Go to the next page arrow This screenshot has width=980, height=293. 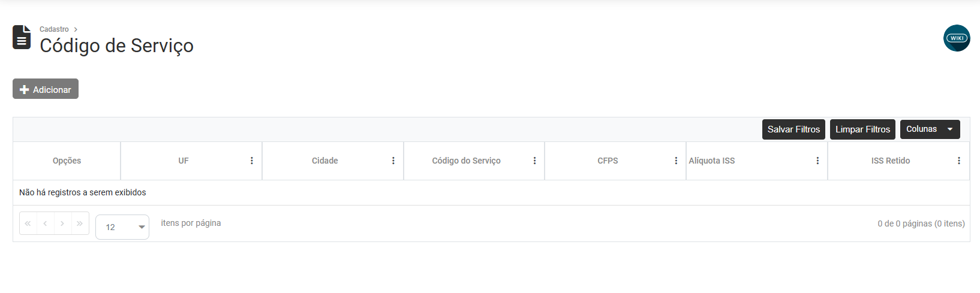click(62, 223)
